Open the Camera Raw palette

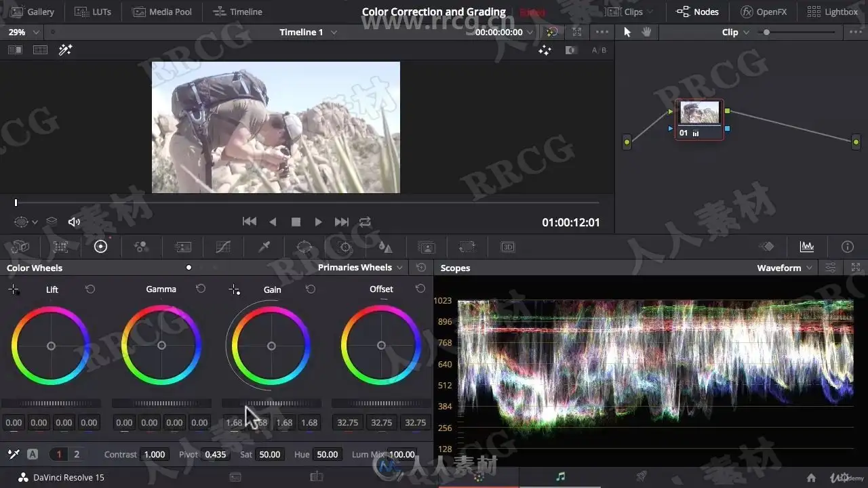point(20,247)
